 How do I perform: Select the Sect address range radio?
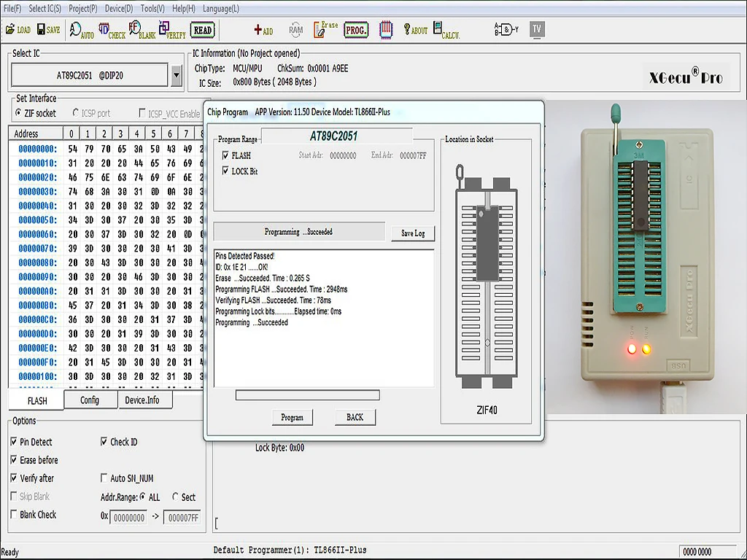click(x=176, y=497)
